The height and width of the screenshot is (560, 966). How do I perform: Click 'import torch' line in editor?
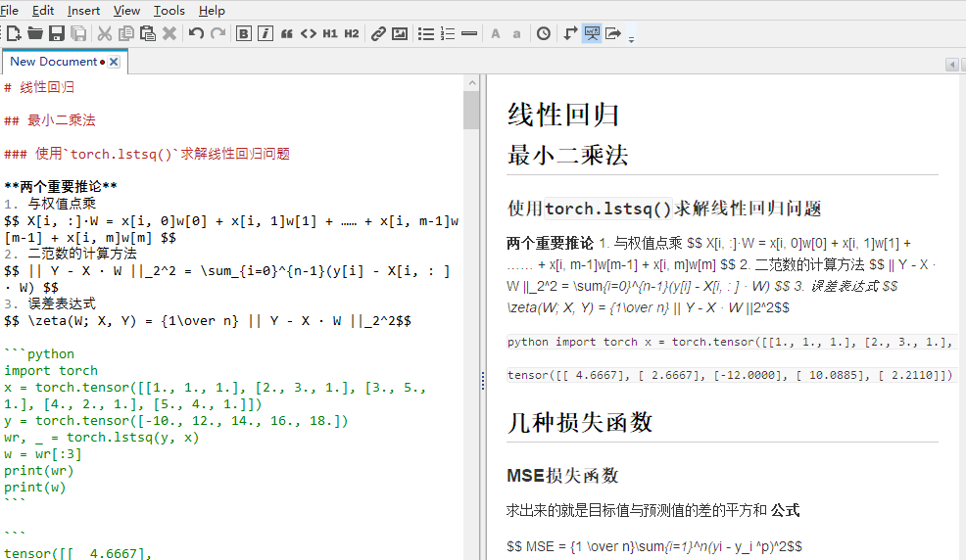point(51,370)
